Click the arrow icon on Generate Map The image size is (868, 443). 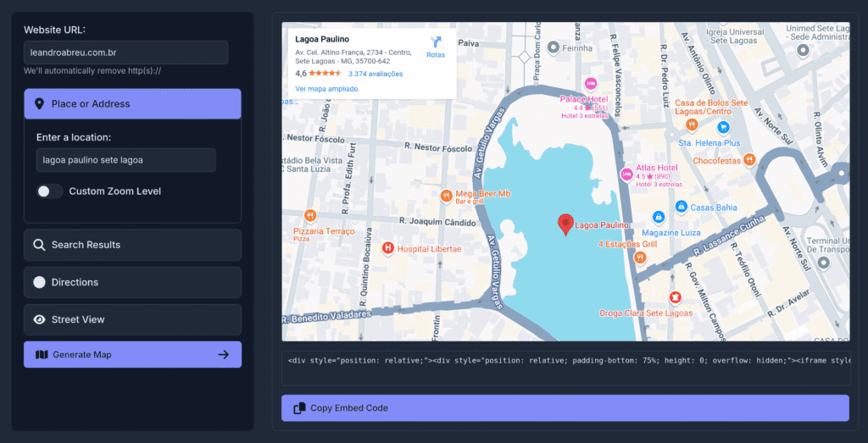224,355
